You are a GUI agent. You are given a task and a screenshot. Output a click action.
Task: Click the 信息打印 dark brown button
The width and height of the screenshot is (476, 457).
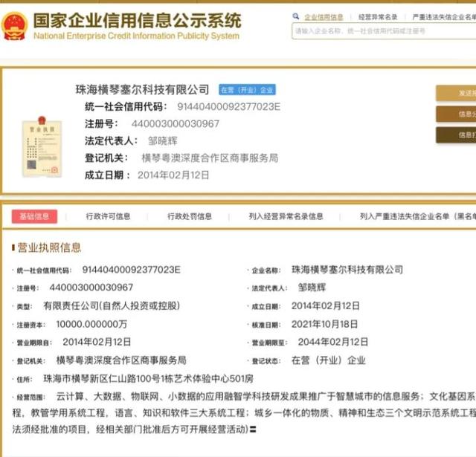point(456,135)
